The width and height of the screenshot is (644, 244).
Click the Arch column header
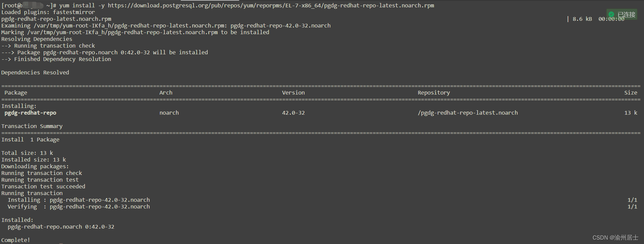(166, 93)
